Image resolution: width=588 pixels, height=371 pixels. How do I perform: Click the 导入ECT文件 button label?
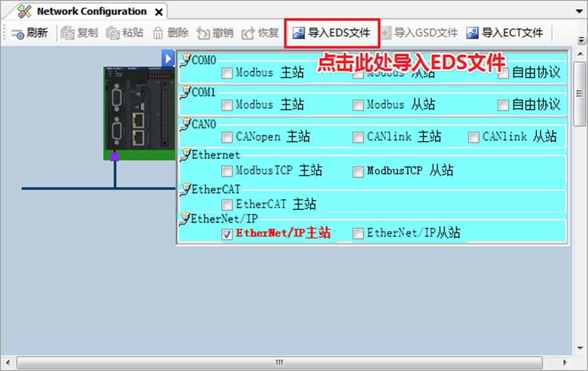[x=512, y=33]
